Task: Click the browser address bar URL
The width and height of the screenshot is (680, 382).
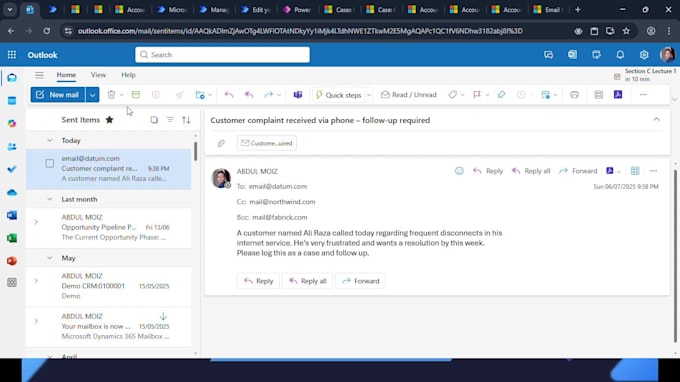Action: coord(300,31)
